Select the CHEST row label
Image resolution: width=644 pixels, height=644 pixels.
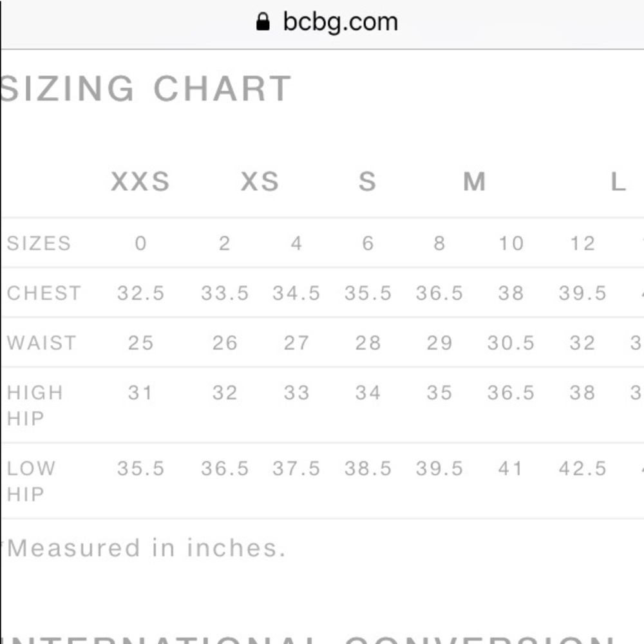(44, 293)
